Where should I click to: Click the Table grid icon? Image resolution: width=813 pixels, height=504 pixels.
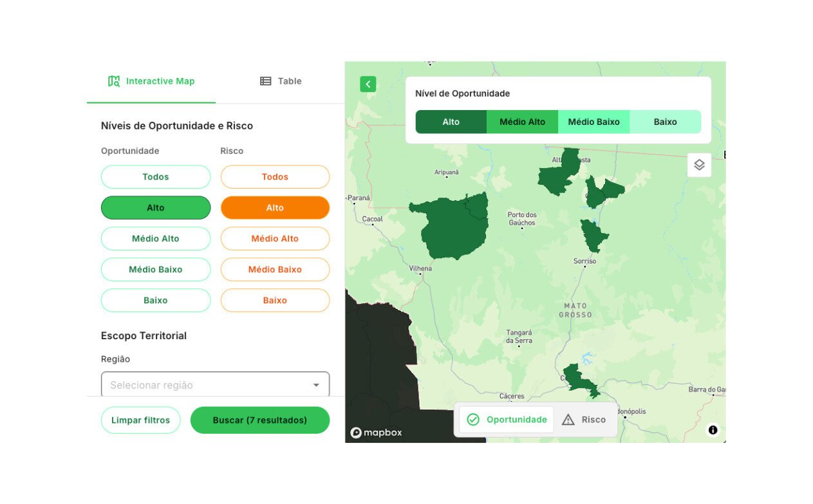click(265, 81)
